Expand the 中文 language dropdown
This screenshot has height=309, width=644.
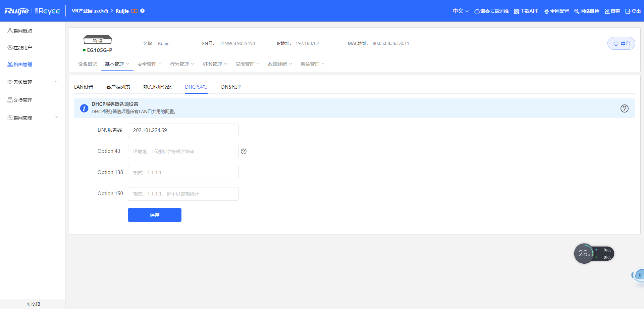(460, 11)
